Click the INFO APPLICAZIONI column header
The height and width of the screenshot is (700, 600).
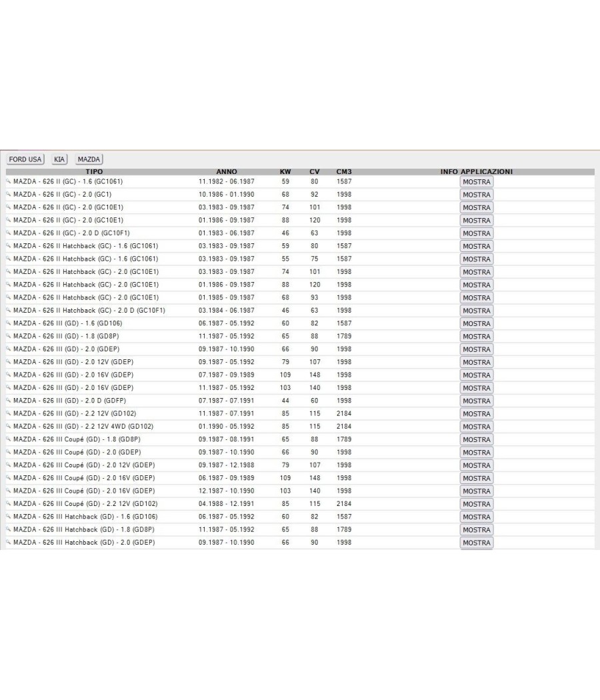point(477,171)
